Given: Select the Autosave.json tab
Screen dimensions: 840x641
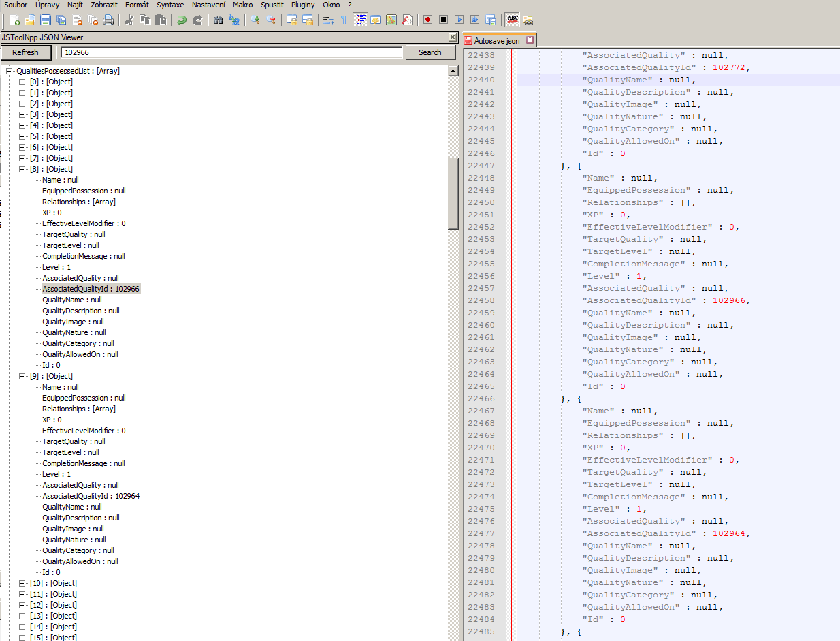Looking at the screenshot, I should [x=496, y=41].
